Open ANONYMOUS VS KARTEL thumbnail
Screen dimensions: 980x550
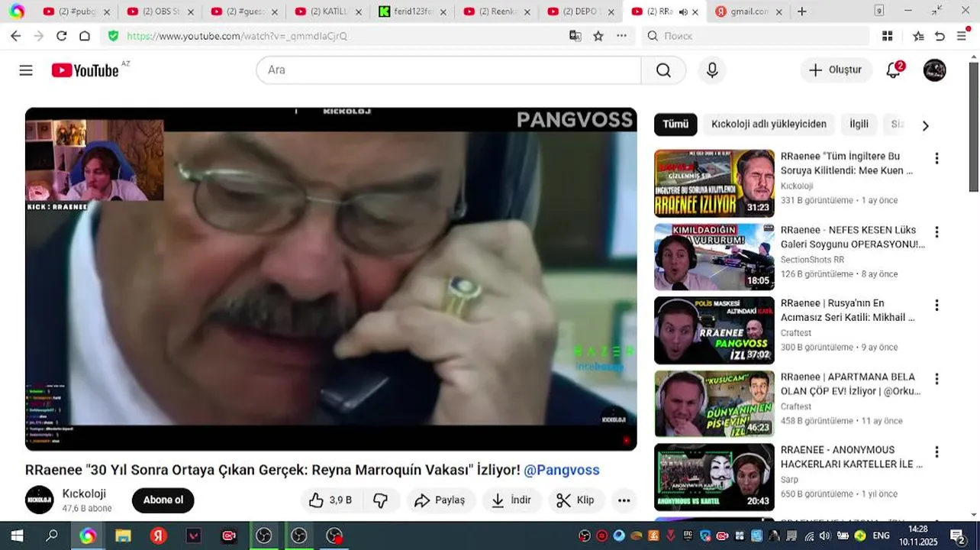[x=714, y=477]
